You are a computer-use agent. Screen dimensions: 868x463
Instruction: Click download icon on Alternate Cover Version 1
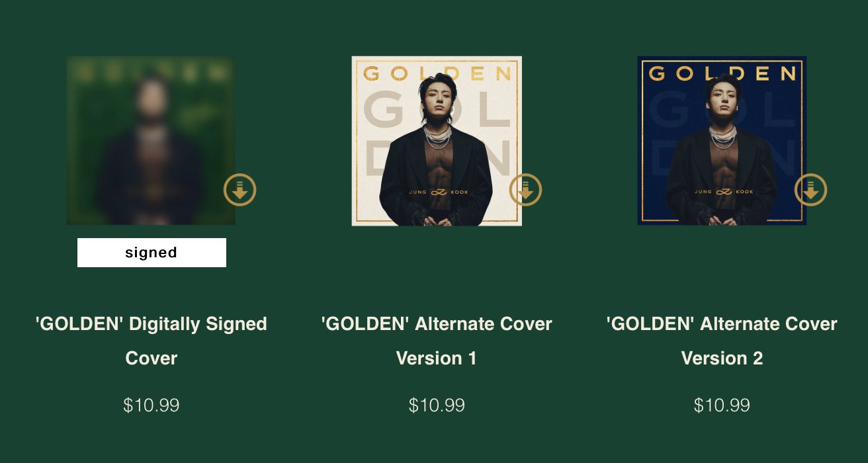point(525,190)
